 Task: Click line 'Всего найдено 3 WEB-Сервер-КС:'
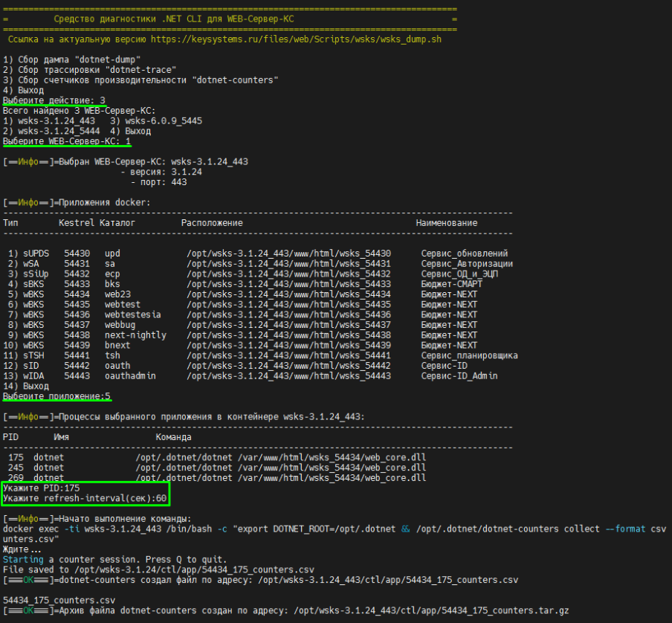click(80, 111)
